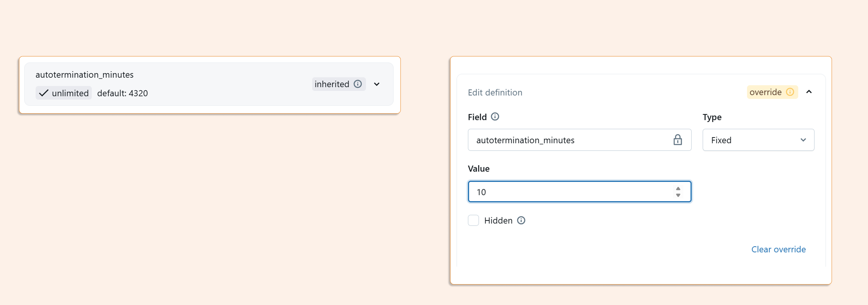
Task: Click the info icon next to Hidden
Action: pyautogui.click(x=521, y=221)
